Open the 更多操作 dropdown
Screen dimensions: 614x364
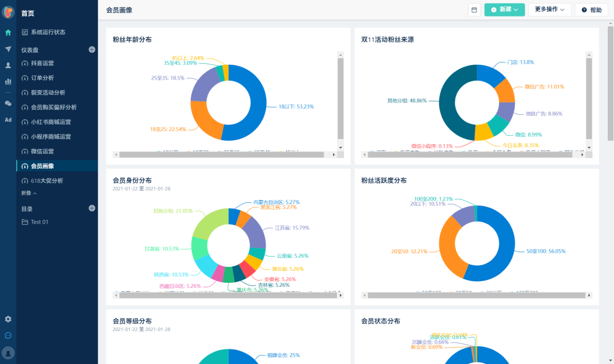pyautogui.click(x=549, y=10)
